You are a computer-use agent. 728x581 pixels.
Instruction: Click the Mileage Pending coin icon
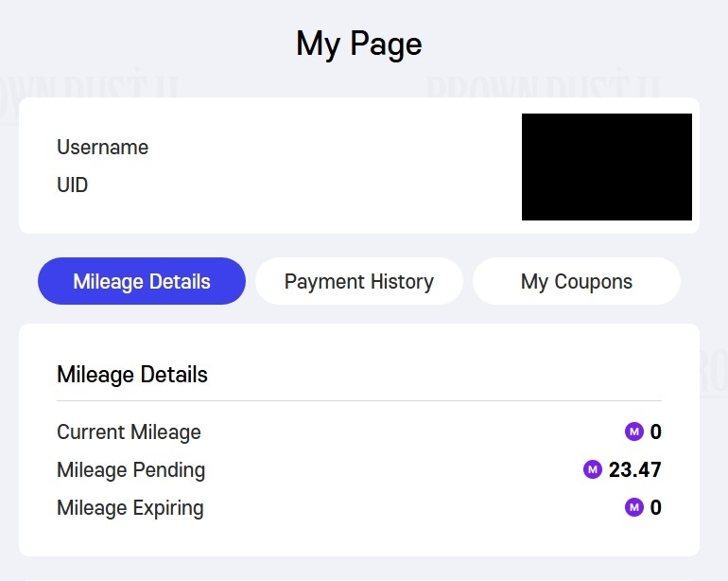click(x=593, y=469)
